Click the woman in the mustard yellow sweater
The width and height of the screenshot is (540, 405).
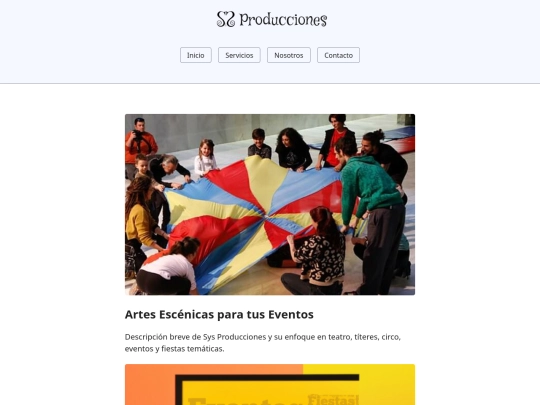click(140, 220)
